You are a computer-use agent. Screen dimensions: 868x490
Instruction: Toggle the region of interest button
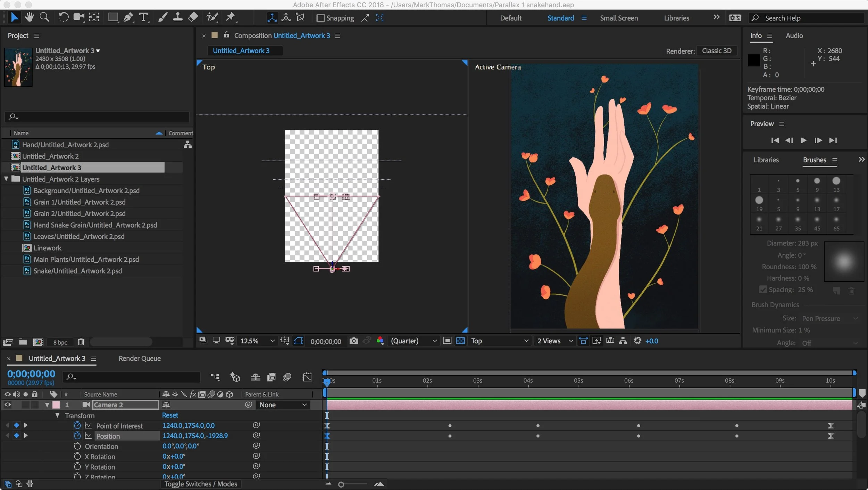coord(447,341)
